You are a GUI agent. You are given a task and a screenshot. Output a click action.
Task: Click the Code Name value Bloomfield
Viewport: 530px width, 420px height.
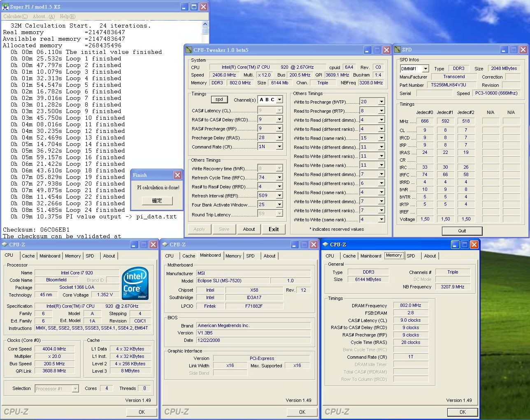coord(56,280)
